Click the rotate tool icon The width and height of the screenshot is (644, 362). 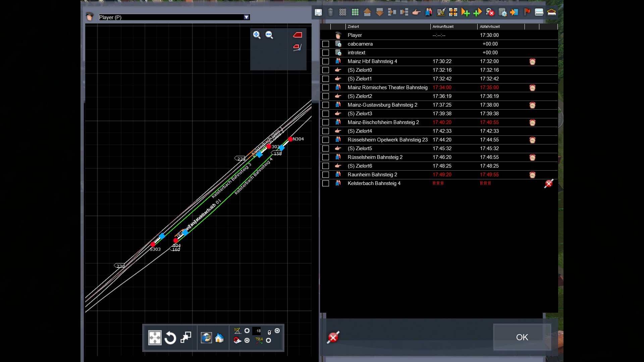[170, 338]
